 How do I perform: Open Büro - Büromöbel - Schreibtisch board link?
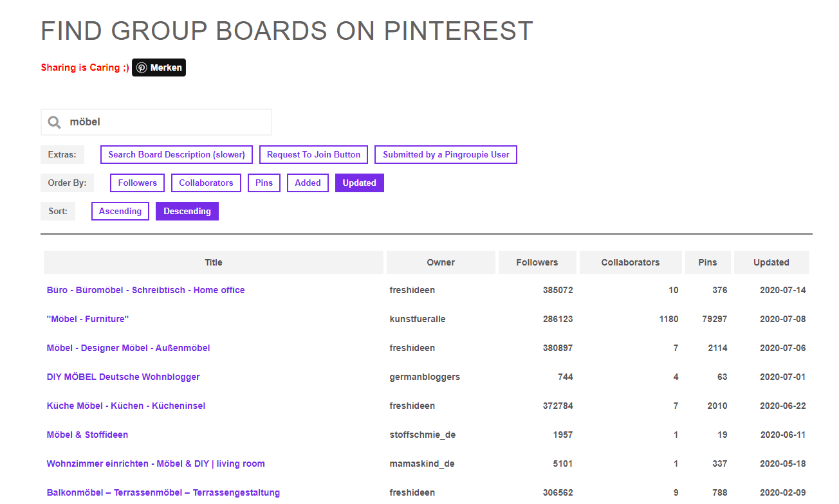click(x=145, y=290)
